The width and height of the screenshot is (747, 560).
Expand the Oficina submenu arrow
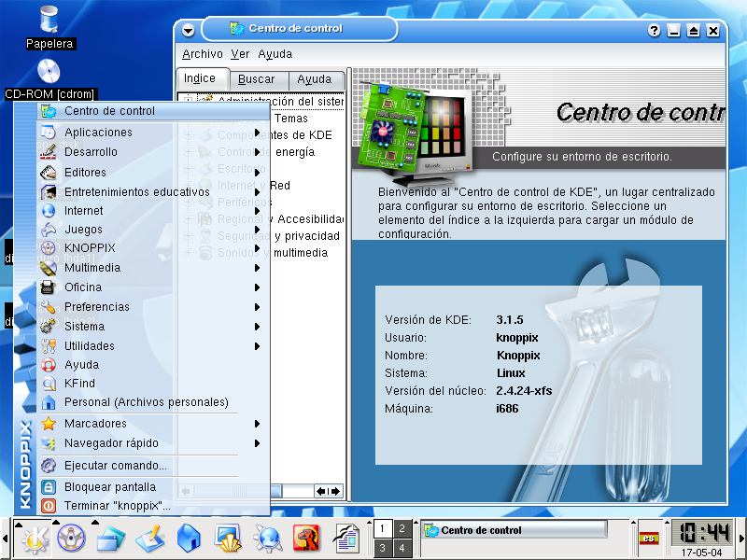click(258, 287)
